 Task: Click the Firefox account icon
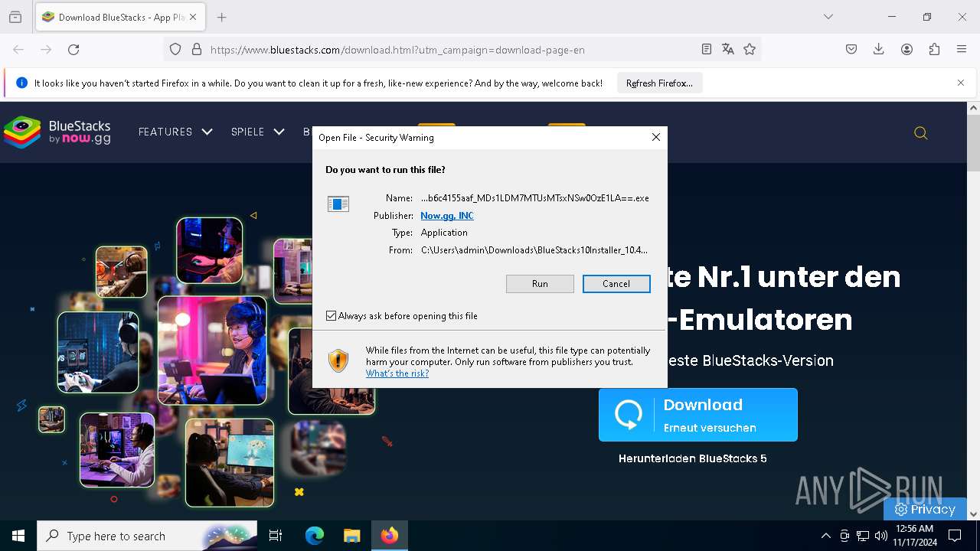click(x=906, y=50)
